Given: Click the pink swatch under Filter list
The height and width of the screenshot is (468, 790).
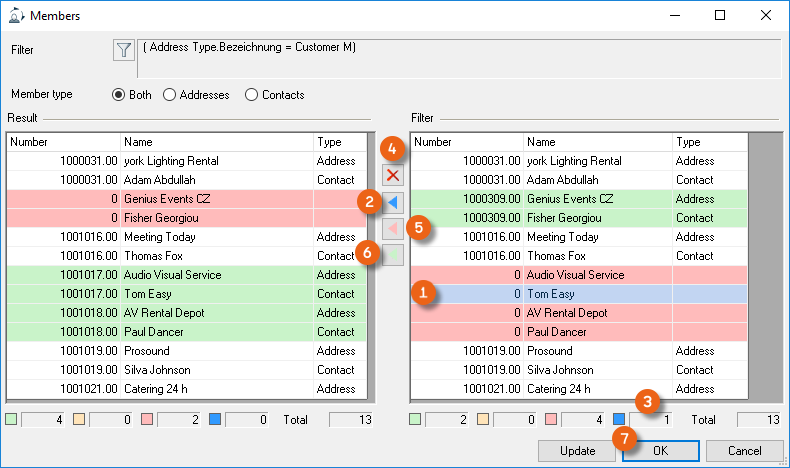Looking at the screenshot, I should tap(551, 420).
